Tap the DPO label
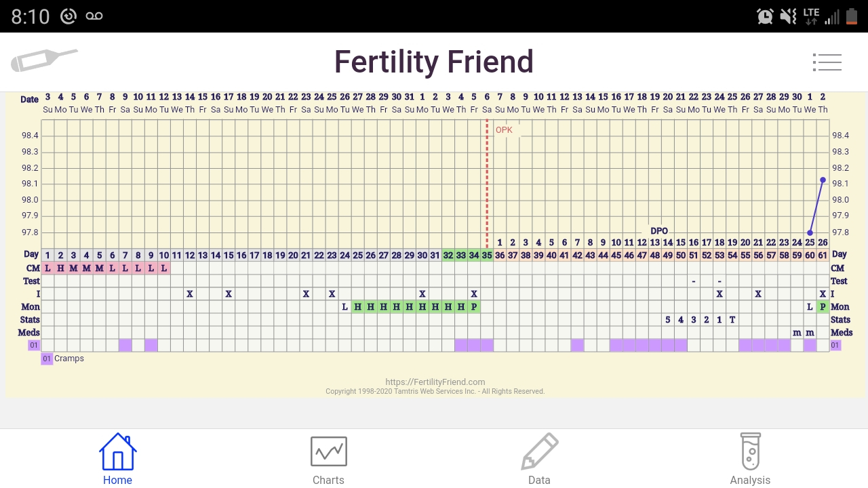 click(659, 231)
